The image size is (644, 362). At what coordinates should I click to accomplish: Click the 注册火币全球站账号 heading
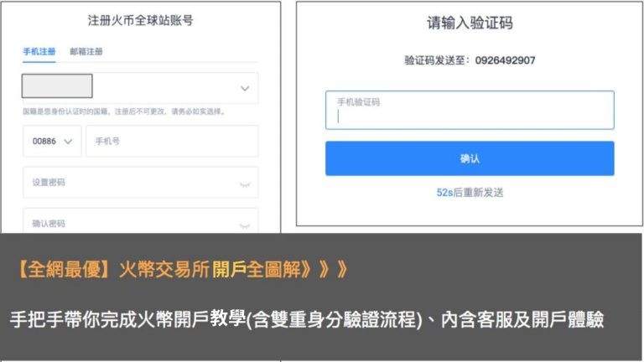141,20
